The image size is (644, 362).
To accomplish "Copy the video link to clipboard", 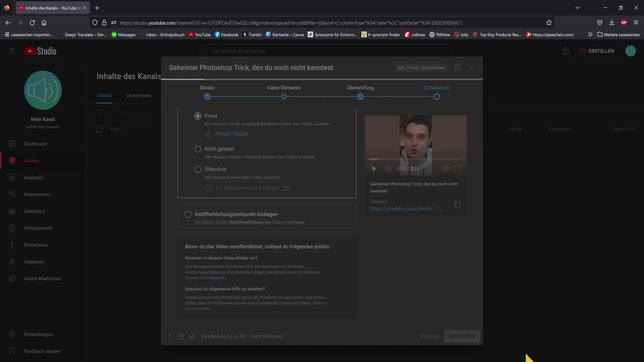I will click(x=458, y=204).
